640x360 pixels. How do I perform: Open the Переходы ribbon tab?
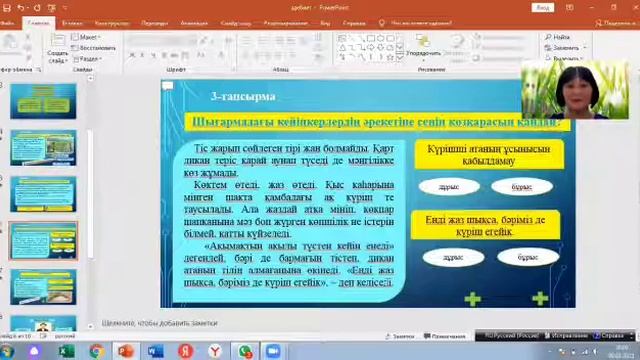coord(155,23)
